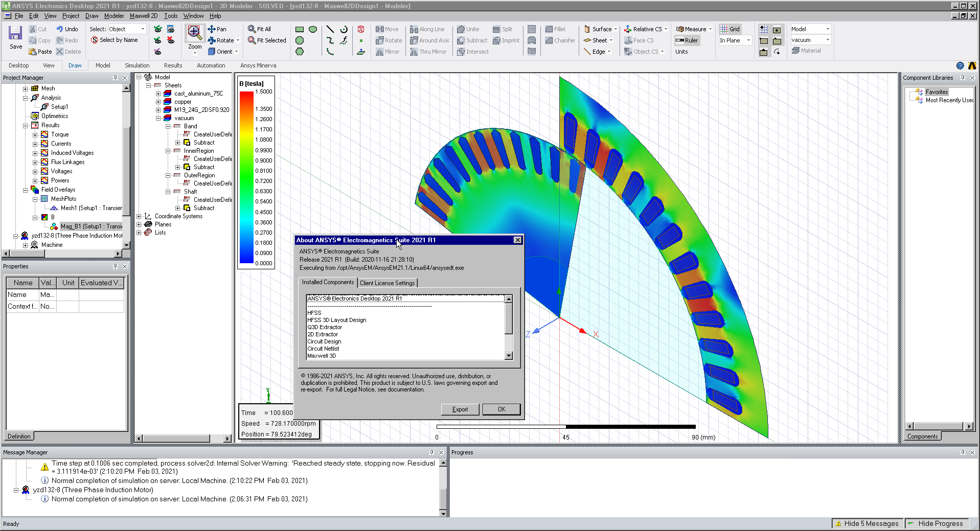Viewport: 980px width, 531px height.
Task: Collapse the Field Overlays node
Action: pos(25,190)
